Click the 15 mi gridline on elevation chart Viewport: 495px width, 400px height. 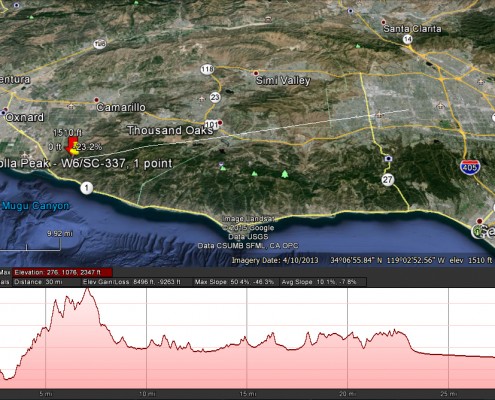247,338
